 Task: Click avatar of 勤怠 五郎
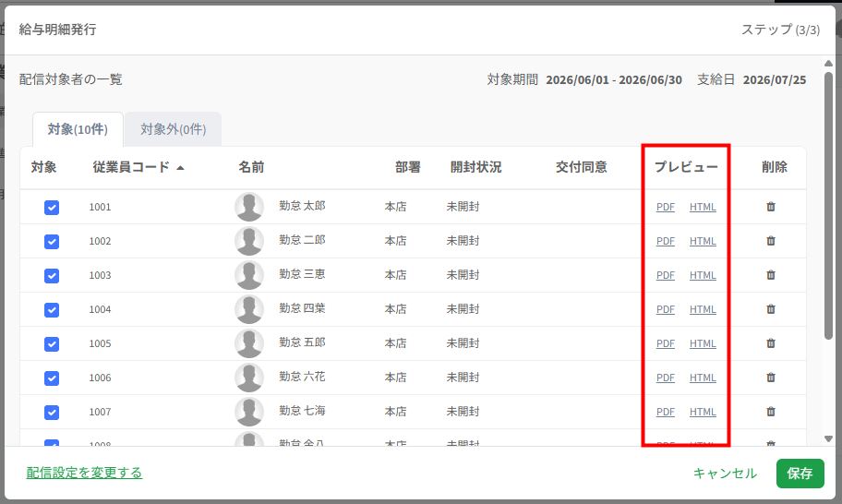click(249, 343)
